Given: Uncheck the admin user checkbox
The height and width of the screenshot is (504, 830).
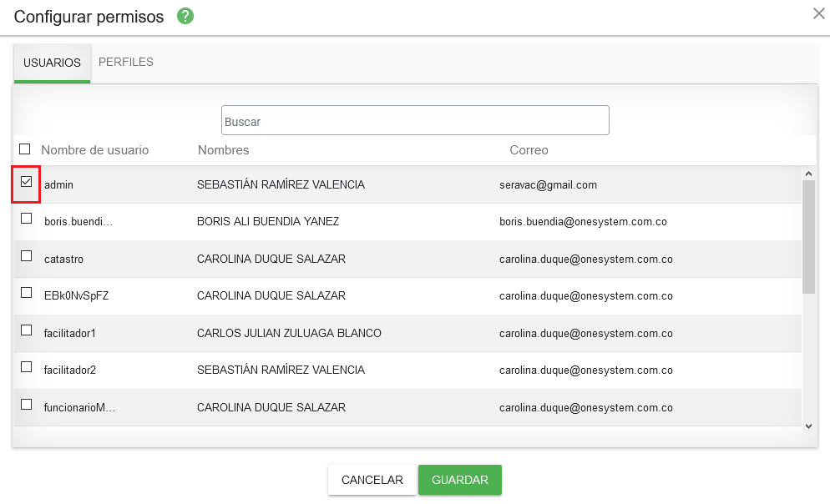Looking at the screenshot, I should pos(27,182).
